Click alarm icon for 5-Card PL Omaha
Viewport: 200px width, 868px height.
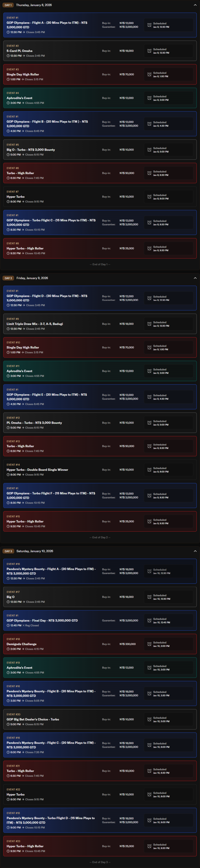(x=149, y=51)
